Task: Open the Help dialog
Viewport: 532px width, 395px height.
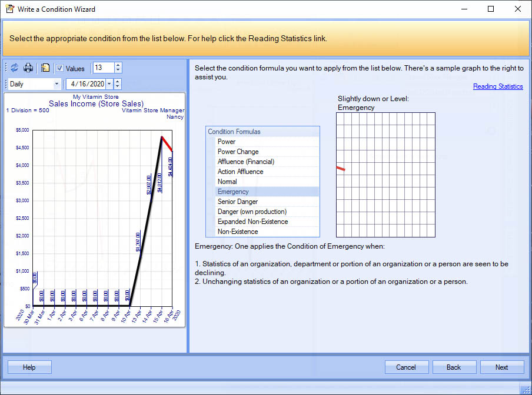Action: click(29, 367)
